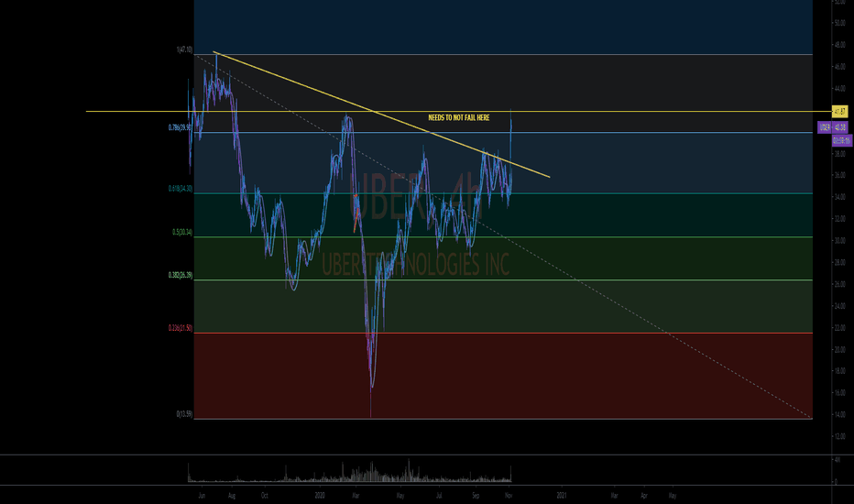Click the 2020 label on time axis
The height and width of the screenshot is (504, 854).
pos(320,496)
